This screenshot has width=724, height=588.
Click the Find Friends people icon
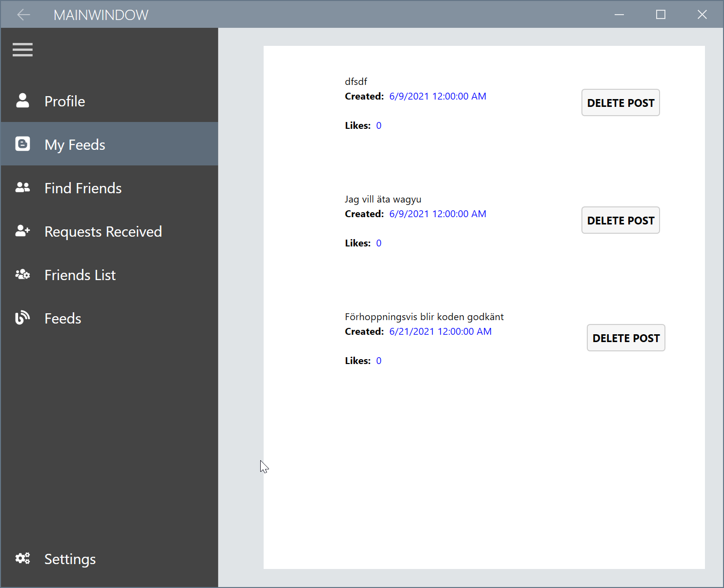[22, 187]
